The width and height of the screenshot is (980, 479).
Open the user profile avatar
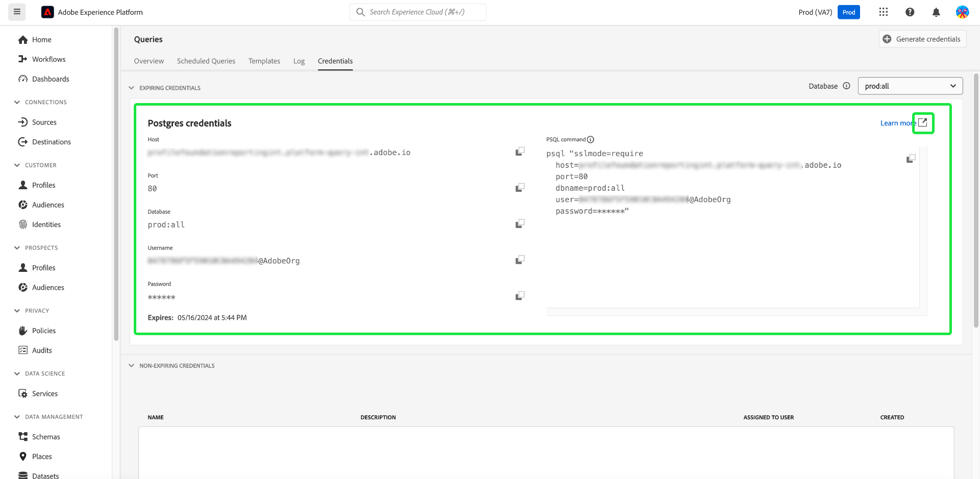(x=962, y=12)
